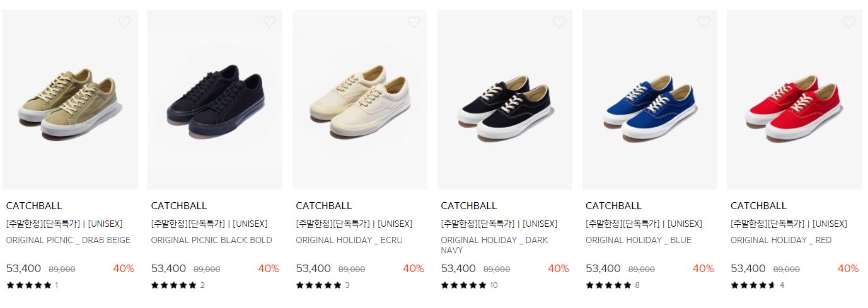
Task: Open ORIGINAL PICNIC _ DRAB BEIGE title link
Action: click(x=68, y=240)
